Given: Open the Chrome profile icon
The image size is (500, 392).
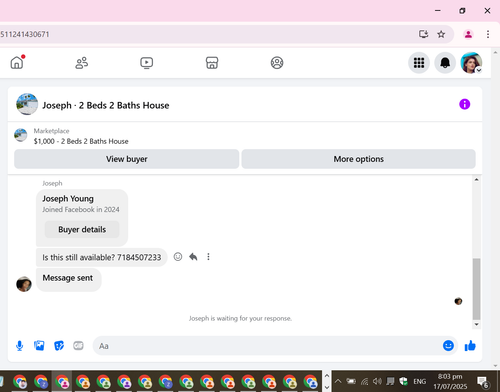Looking at the screenshot, I should (x=468, y=34).
